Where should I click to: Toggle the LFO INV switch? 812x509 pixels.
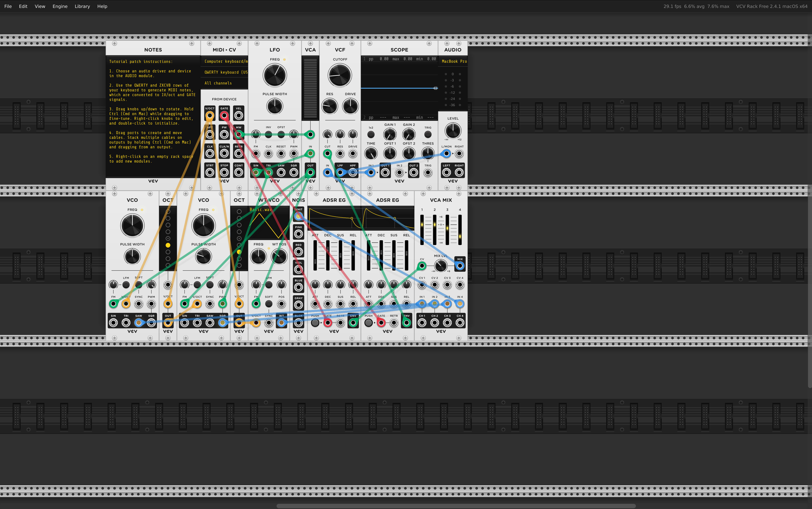coord(268,135)
